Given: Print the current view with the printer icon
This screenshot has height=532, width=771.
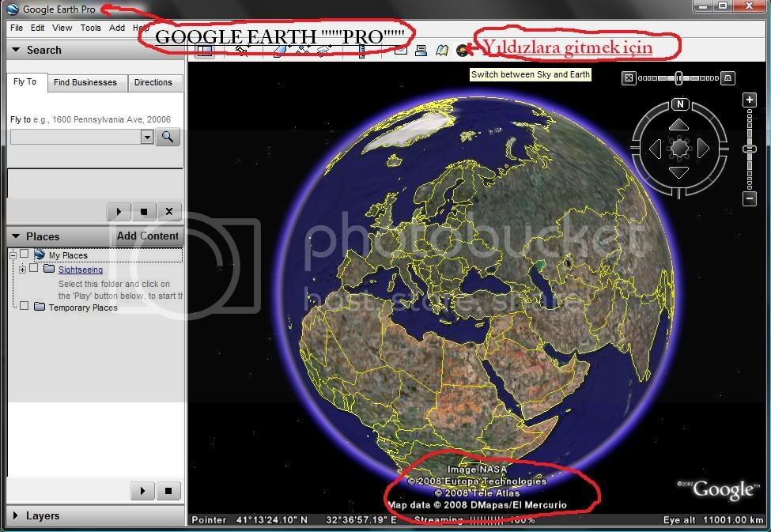Looking at the screenshot, I should point(421,50).
